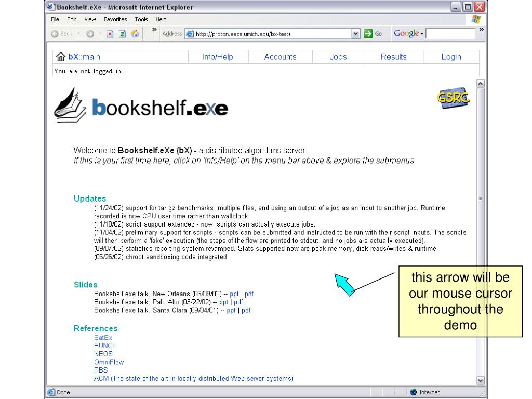Click the green Go arrow button

pyautogui.click(x=368, y=34)
